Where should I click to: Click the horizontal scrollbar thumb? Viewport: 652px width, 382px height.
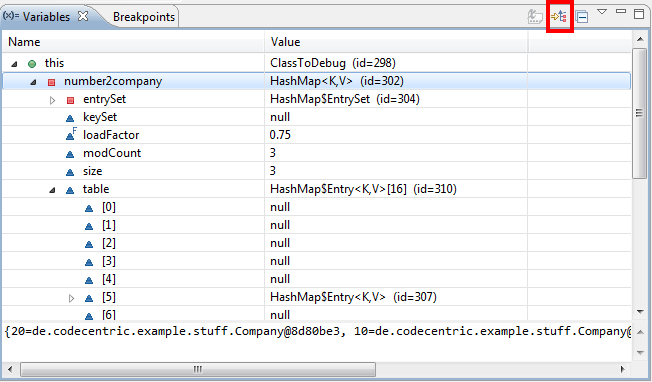pos(198,369)
